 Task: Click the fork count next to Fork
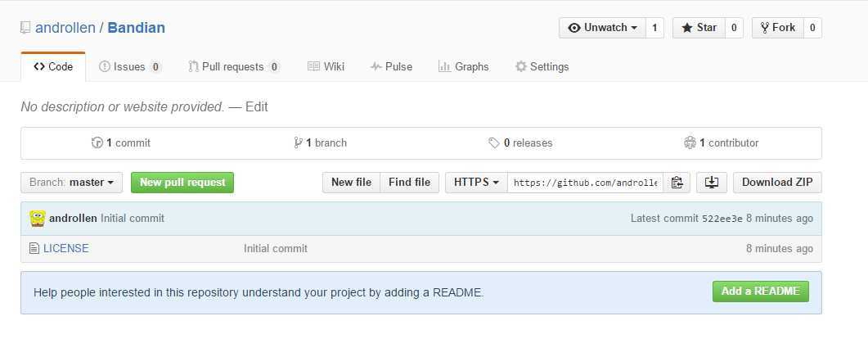812,28
